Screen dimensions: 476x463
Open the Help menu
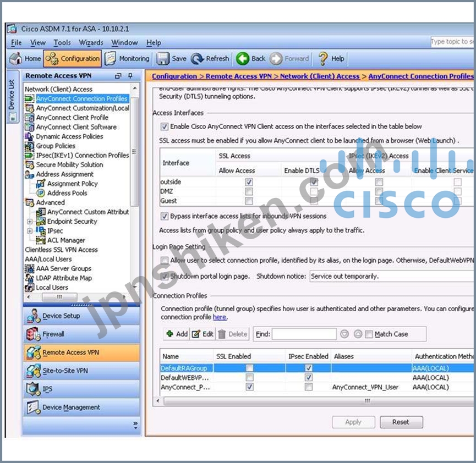click(154, 42)
